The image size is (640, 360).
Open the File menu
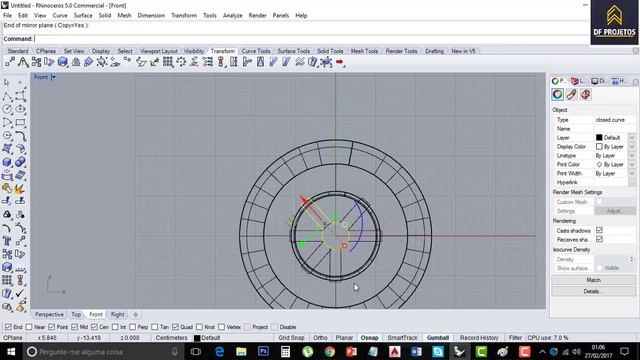[x=7, y=16]
